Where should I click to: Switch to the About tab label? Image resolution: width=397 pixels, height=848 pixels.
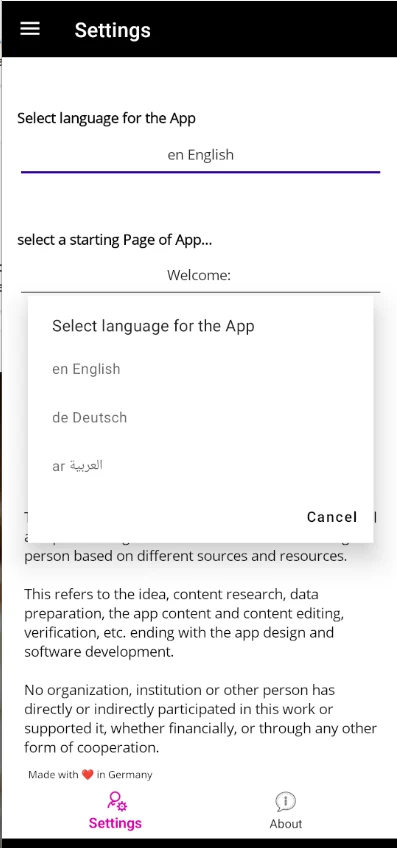(286, 824)
